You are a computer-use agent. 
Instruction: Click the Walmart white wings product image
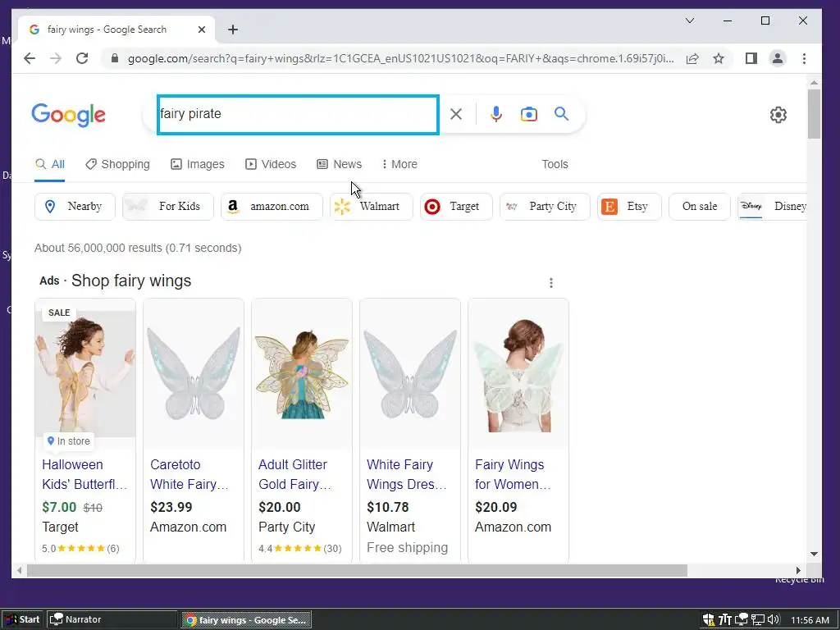[x=410, y=374]
